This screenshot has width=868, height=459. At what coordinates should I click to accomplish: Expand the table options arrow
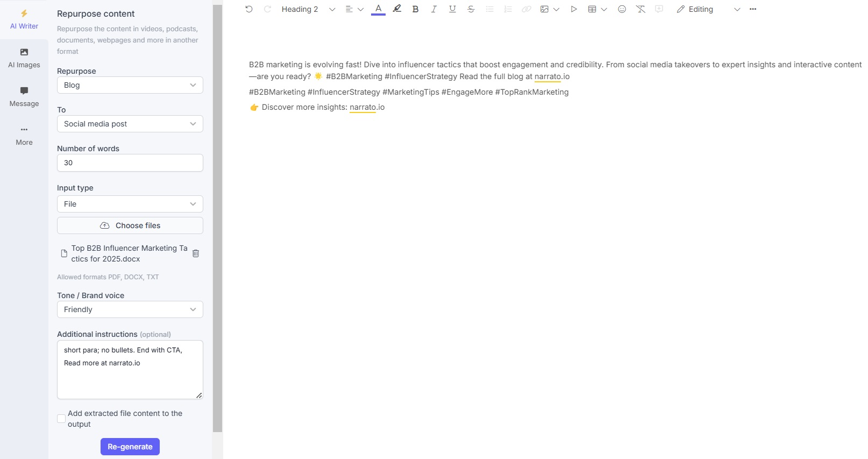604,9
